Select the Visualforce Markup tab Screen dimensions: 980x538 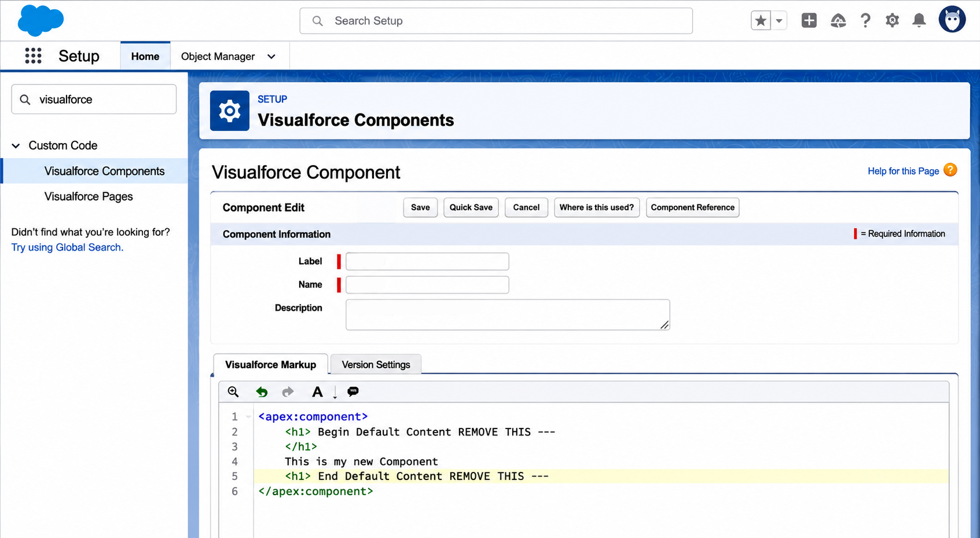(270, 364)
